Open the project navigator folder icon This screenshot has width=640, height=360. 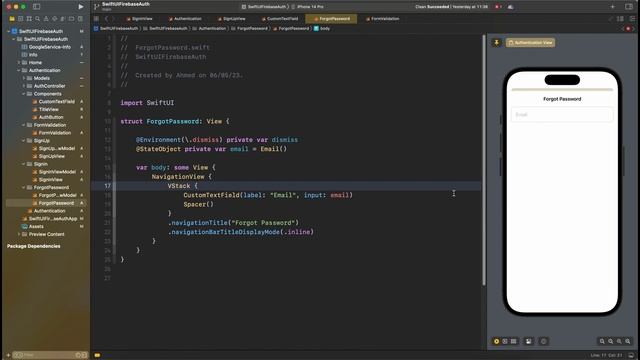(x=12, y=19)
